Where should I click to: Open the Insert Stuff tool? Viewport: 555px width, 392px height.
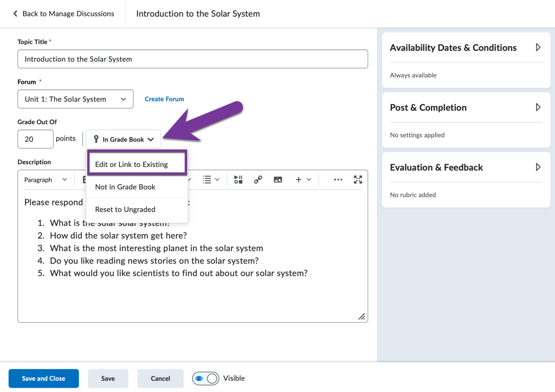point(238,179)
